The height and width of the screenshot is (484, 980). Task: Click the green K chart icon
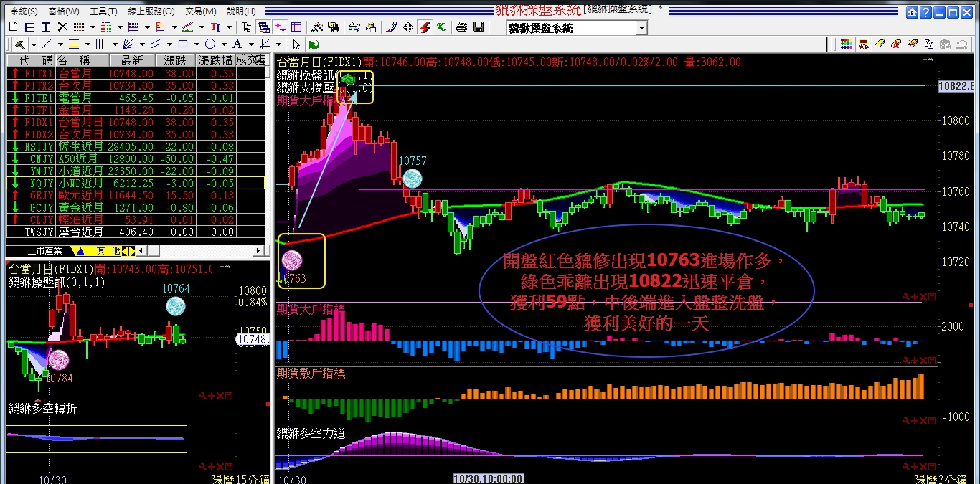pyautogui.click(x=440, y=27)
